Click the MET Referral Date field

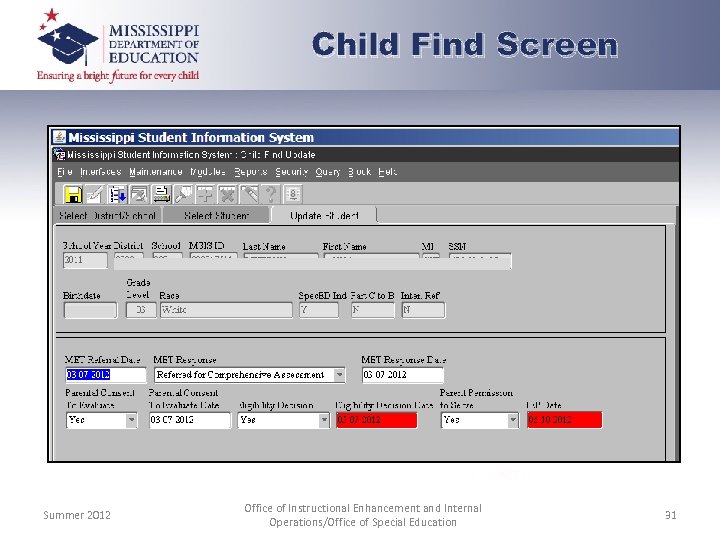(x=106, y=375)
